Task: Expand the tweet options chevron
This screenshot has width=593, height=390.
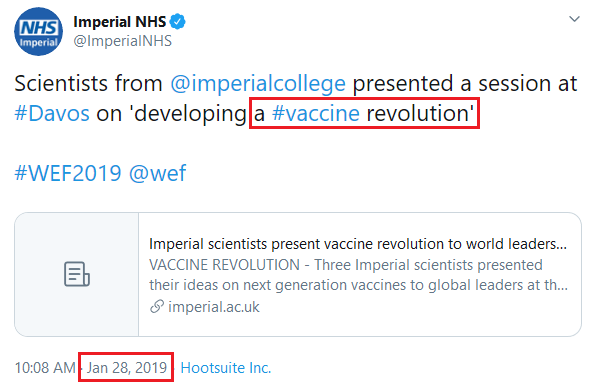Action: click(574, 19)
